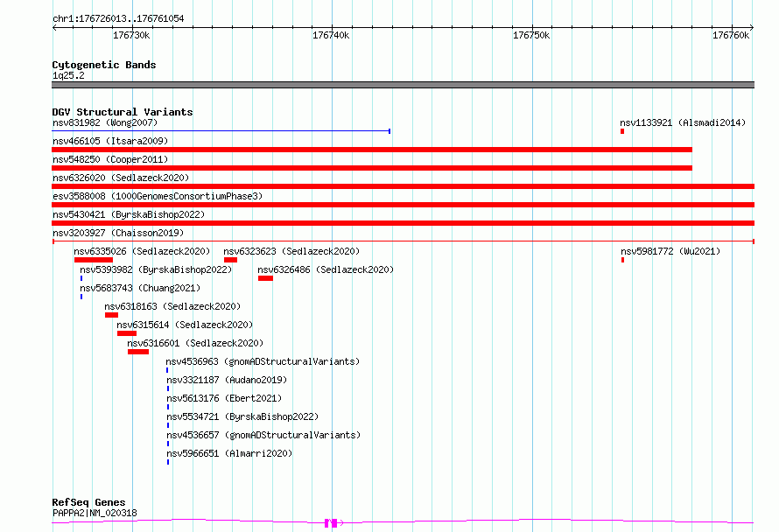The image size is (779, 532).
Task: Click the blue nsv831982 variant line
Action: pos(221,131)
